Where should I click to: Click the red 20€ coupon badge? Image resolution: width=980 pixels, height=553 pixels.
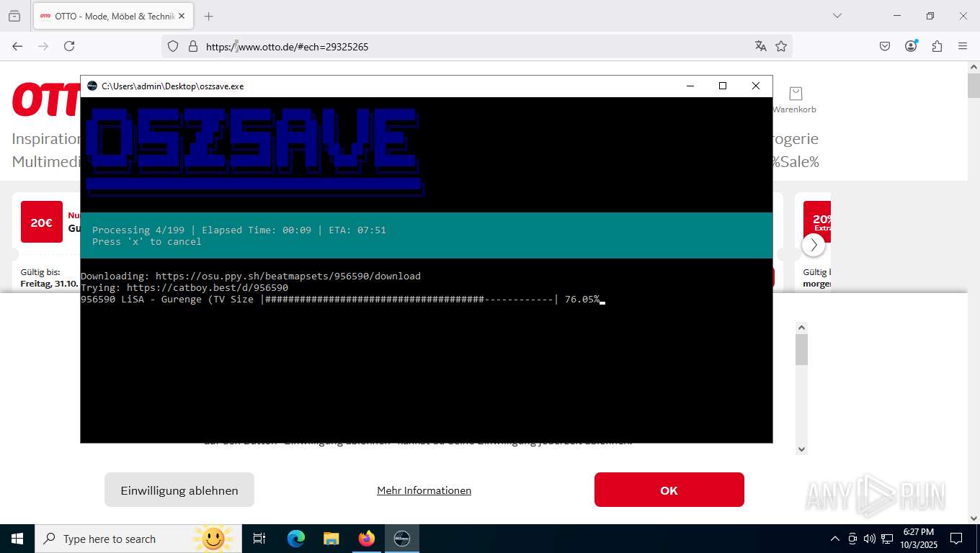[42, 222]
